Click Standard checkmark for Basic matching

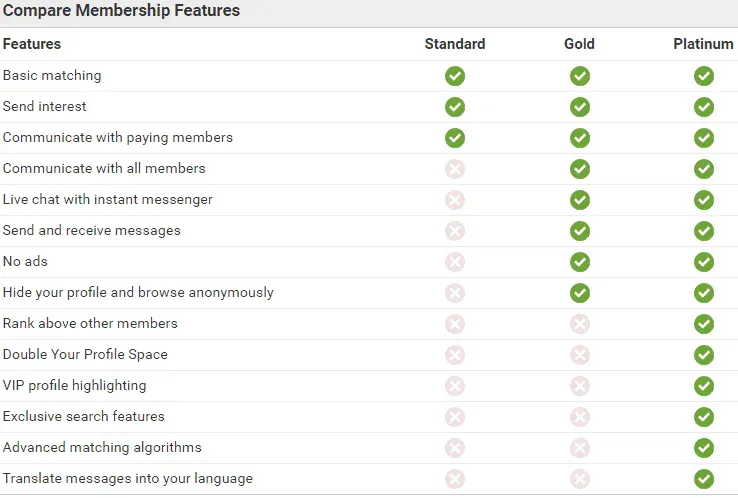[455, 76]
